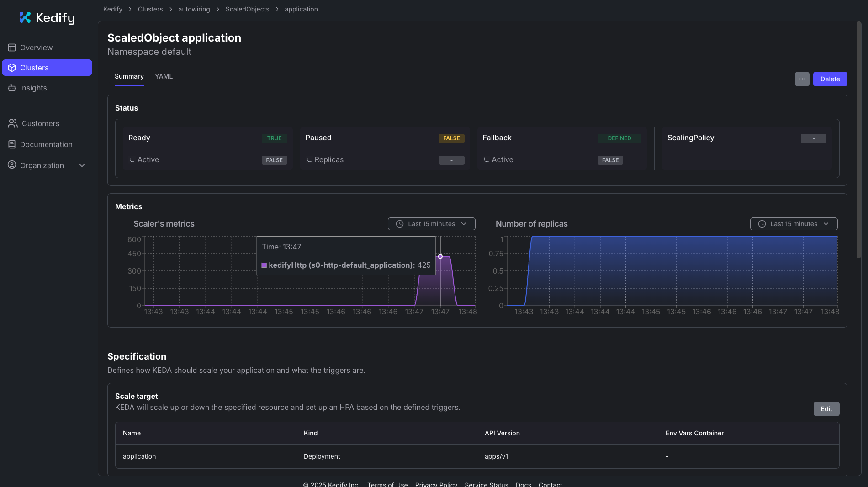Switch to the YAML tab
The image size is (868, 487).
164,76
